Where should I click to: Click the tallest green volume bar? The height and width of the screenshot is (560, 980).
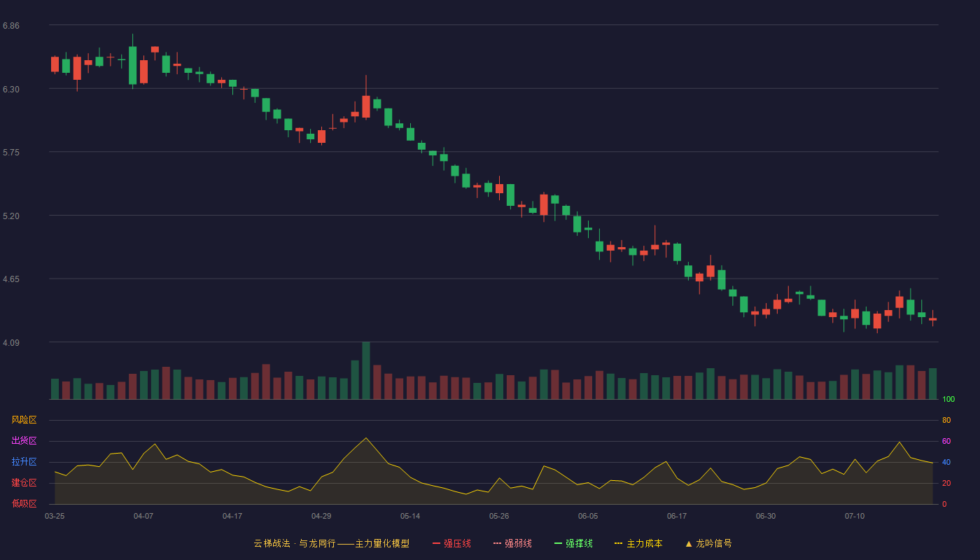[366, 371]
